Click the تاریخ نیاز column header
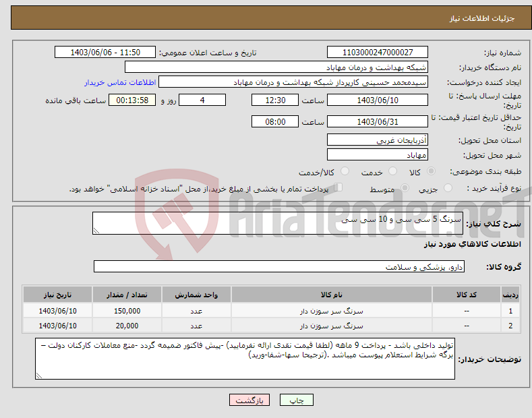The image size is (532, 418). pos(58,295)
